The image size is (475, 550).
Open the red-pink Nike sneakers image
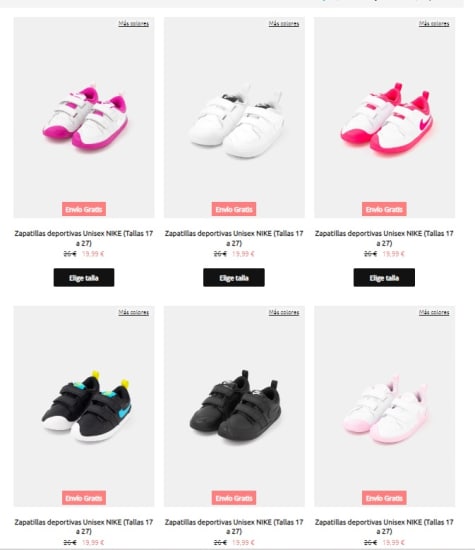[384, 118]
